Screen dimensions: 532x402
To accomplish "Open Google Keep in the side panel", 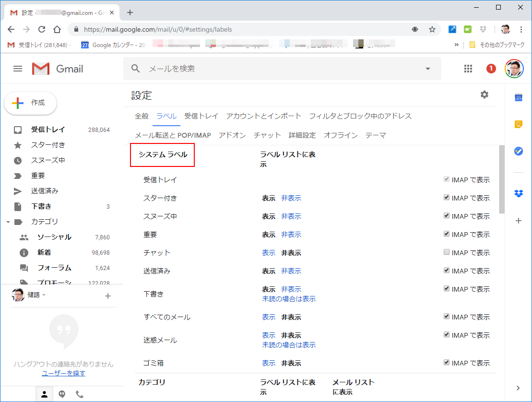I will click(519, 124).
